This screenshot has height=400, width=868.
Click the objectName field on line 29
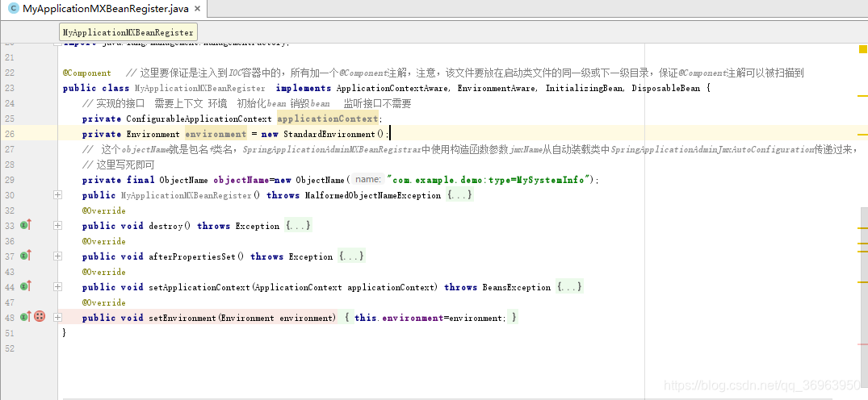pos(241,180)
